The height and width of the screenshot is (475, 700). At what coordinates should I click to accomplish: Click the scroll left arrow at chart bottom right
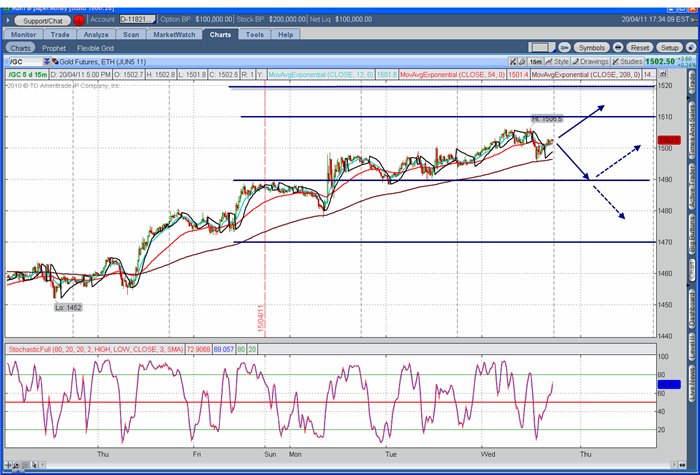[x=674, y=465]
